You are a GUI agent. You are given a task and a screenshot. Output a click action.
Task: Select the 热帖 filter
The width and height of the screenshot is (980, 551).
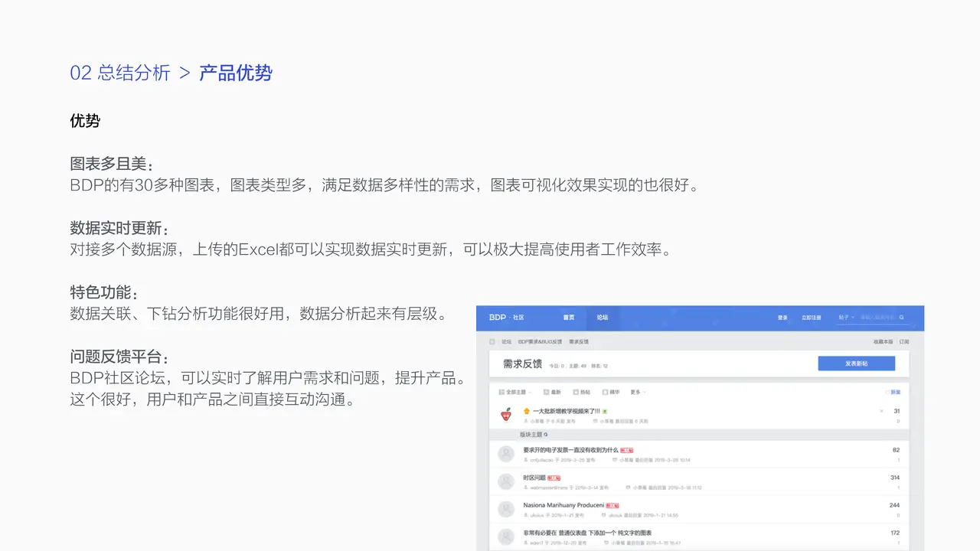582,392
